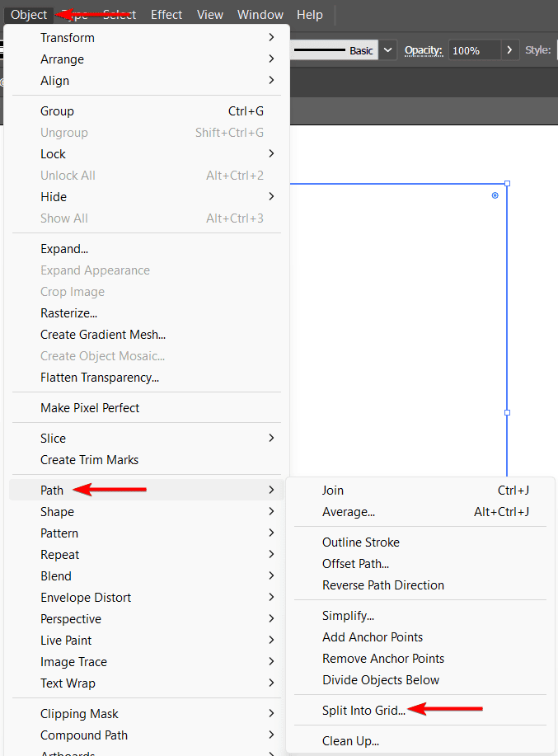Image resolution: width=558 pixels, height=756 pixels.
Task: Expand the Envelope Distort submenu
Action: pos(86,597)
